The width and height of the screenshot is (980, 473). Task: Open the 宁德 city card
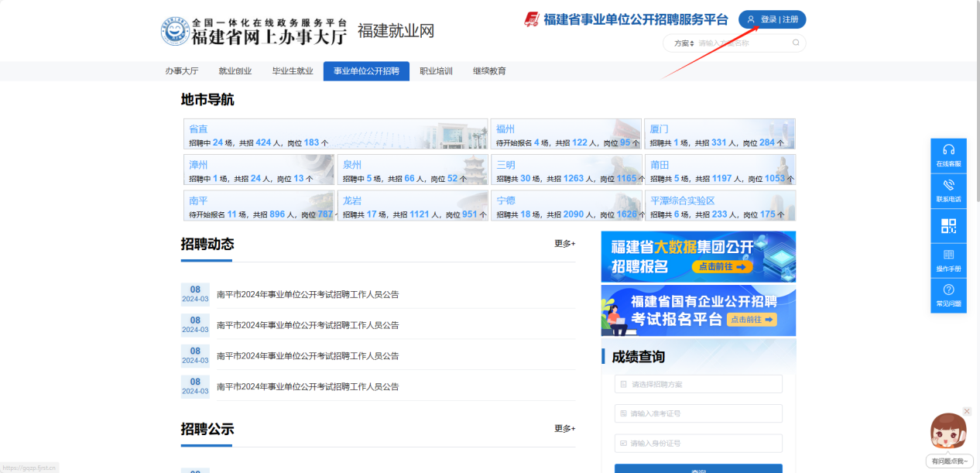[566, 205]
